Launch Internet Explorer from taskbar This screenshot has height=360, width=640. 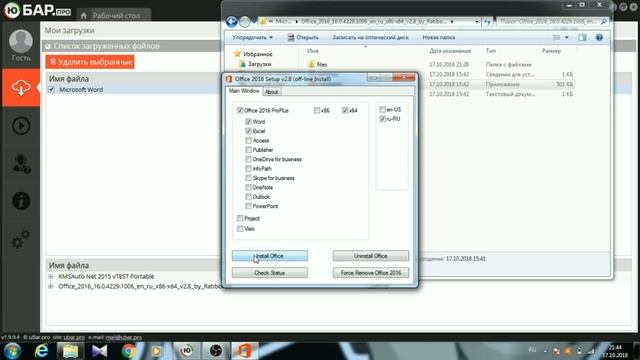tap(41, 351)
